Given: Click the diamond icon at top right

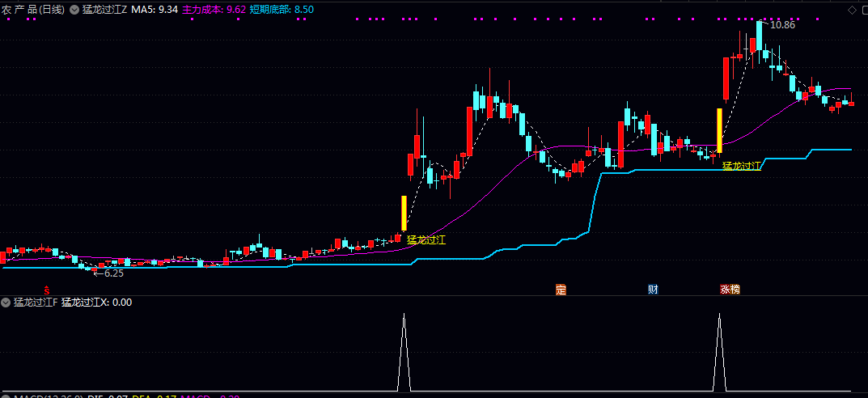Looking at the screenshot, I should point(851,10).
